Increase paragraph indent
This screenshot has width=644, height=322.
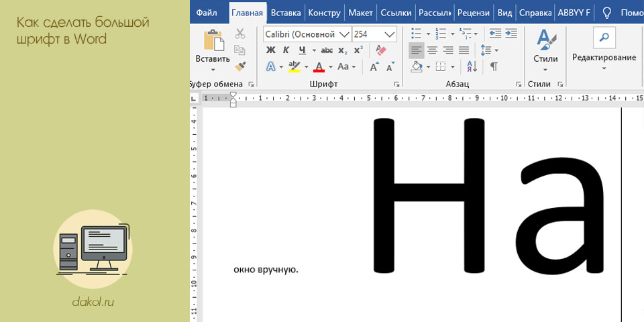tap(511, 34)
